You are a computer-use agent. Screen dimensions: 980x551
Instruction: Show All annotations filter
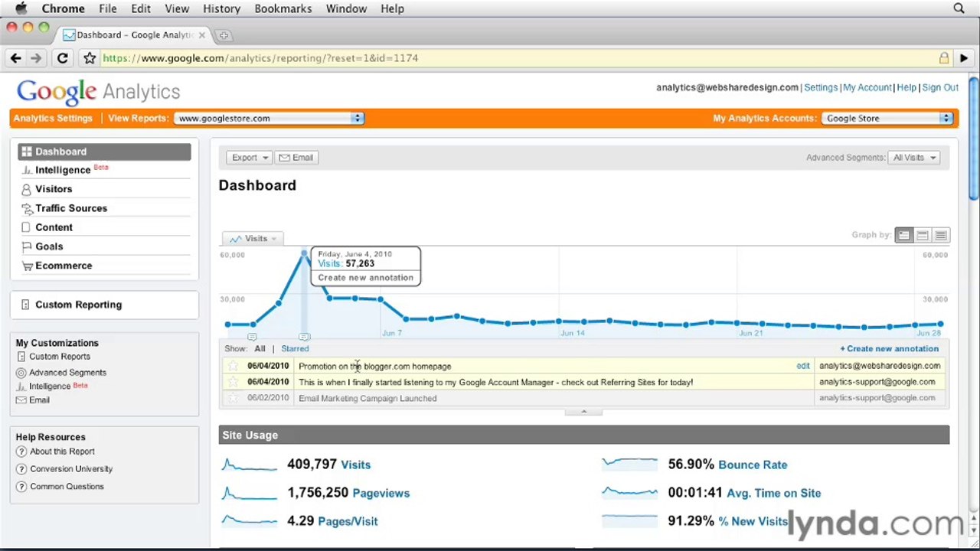[x=260, y=349]
